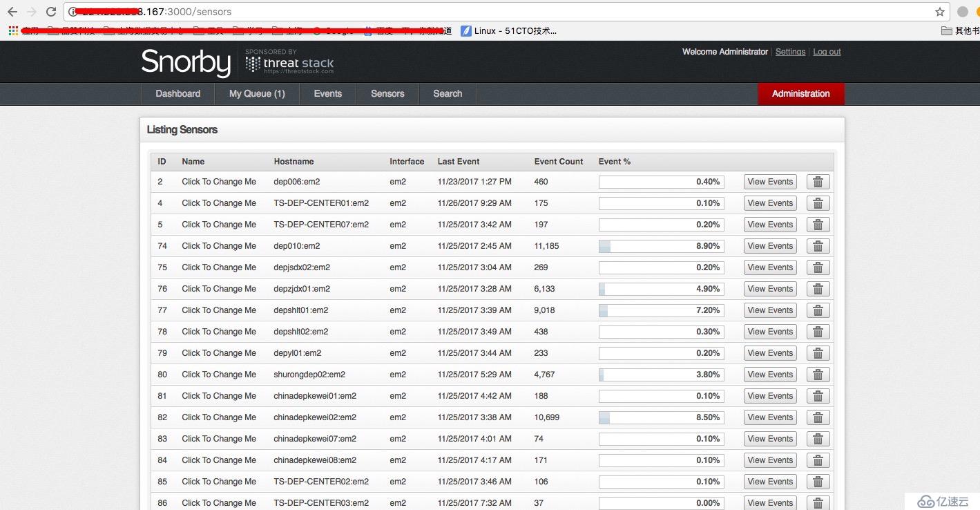This screenshot has height=510, width=980.
Task: Click trash icon for depyl01:em2
Action: pos(818,353)
